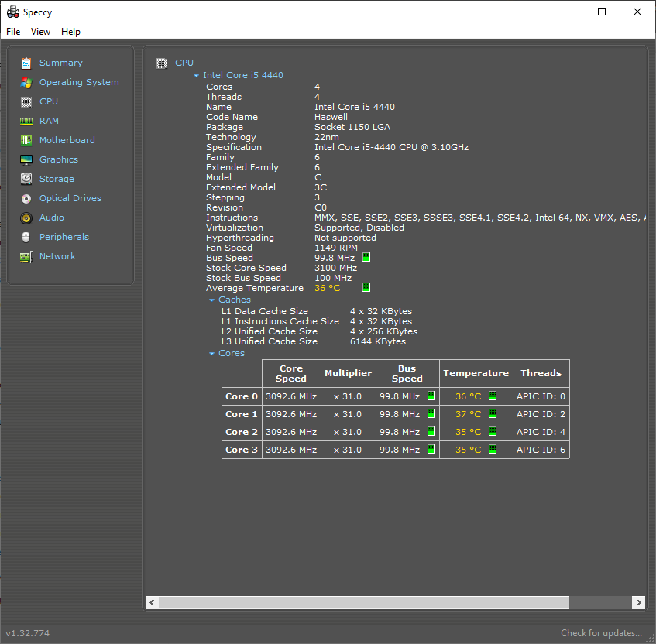
Task: Click Core 3 bus speed green indicator icon
Action: [431, 449]
